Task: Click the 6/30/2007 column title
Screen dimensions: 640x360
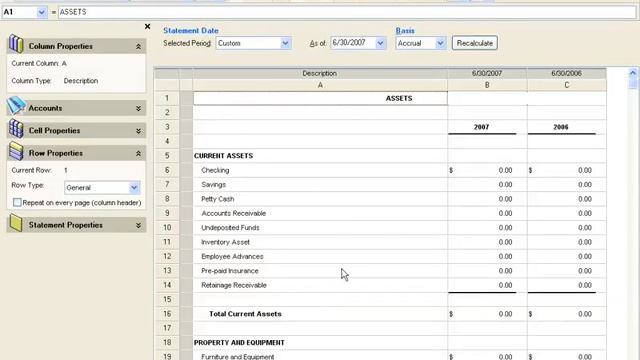Action: [x=487, y=73]
